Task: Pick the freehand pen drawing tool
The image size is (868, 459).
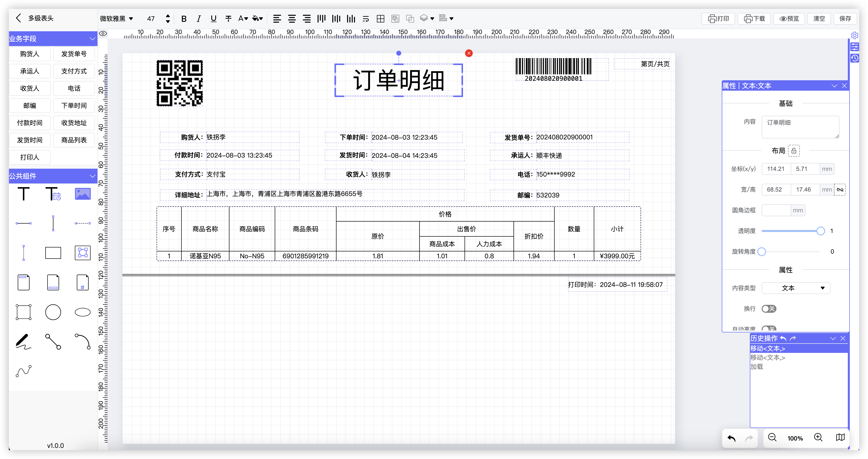Action: point(23,341)
